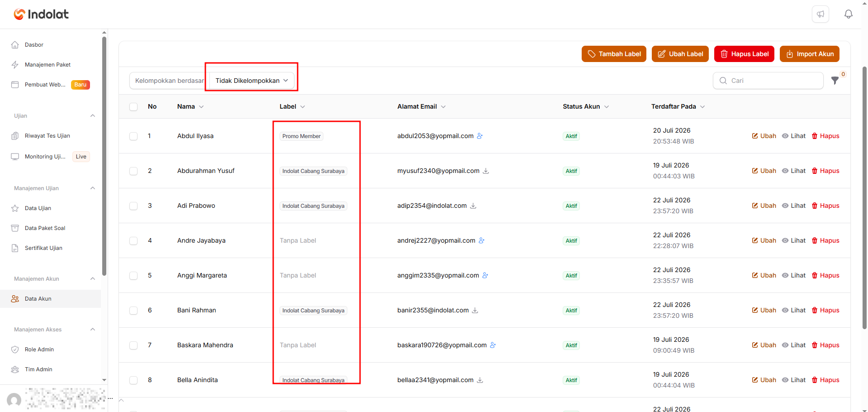Click the Dasbor home icon
Image resolution: width=868 pixels, height=412 pixels.
point(15,45)
